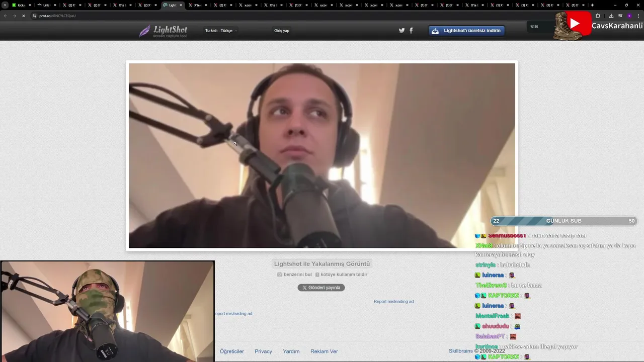Open the Reklam Ver footer link

pyautogui.click(x=324, y=351)
